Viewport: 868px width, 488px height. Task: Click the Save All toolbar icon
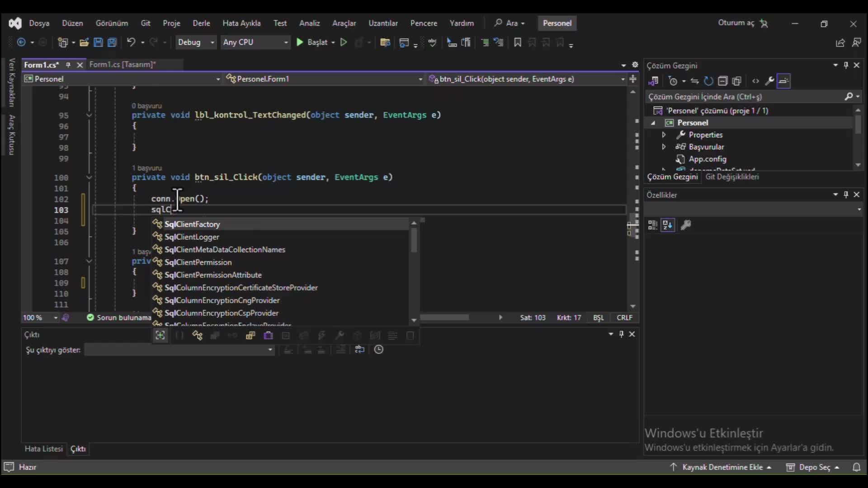coord(112,42)
